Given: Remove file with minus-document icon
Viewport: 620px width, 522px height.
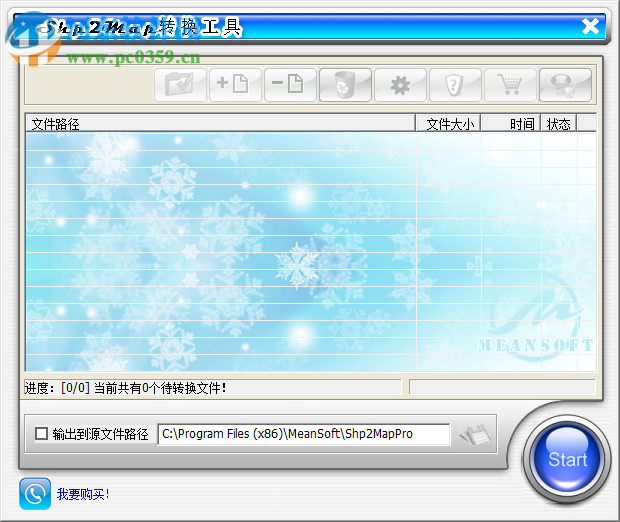Looking at the screenshot, I should pos(290,85).
